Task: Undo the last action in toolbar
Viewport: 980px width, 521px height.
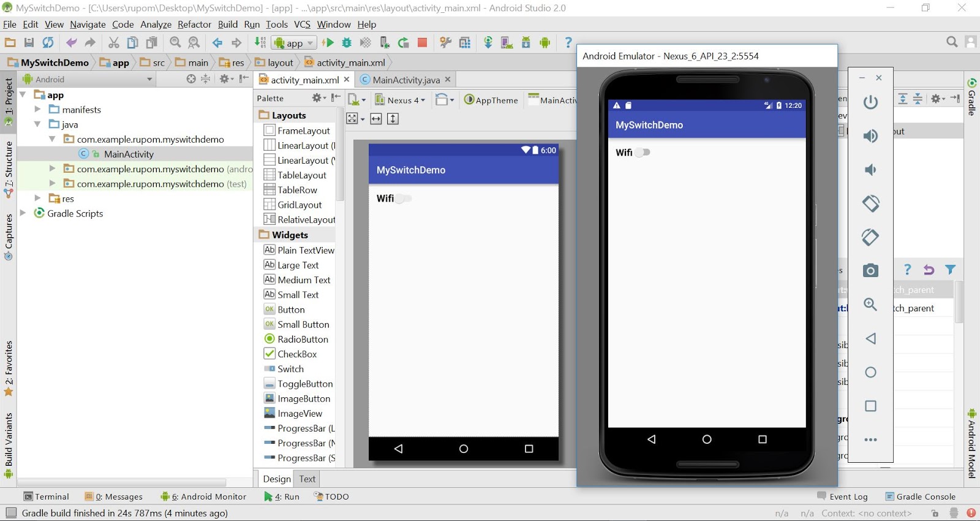Action: coord(71,42)
